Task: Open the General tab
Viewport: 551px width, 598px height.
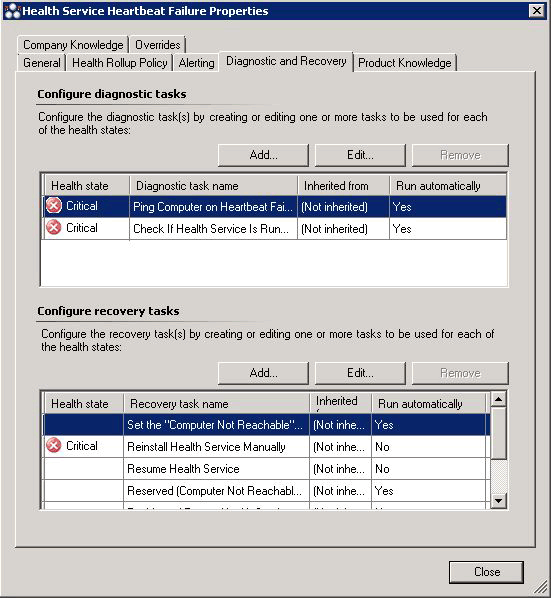Action: click(x=42, y=63)
